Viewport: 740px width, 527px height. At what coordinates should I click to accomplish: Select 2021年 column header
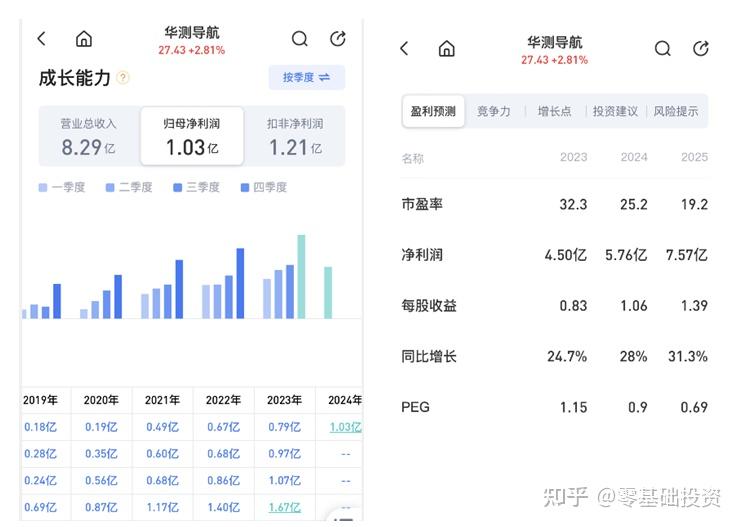pyautogui.click(x=162, y=400)
